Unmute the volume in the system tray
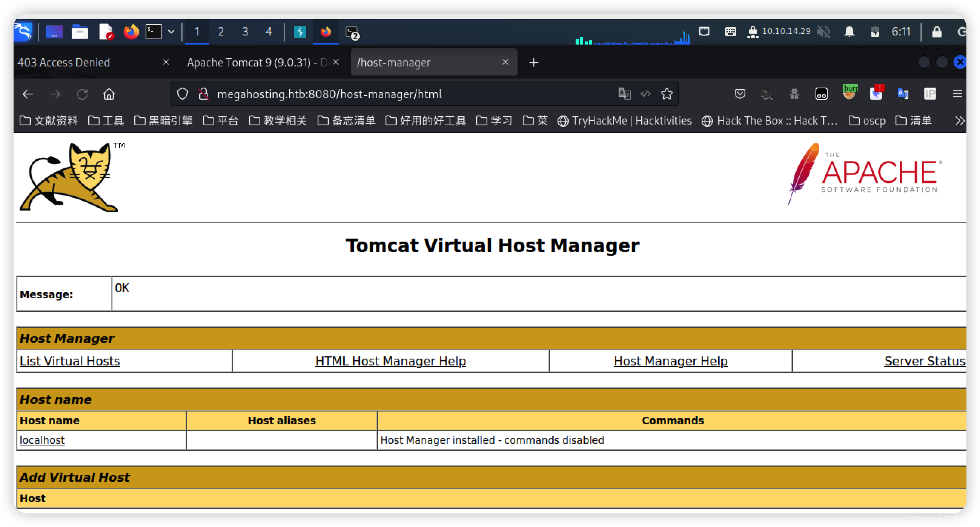980x527 pixels. click(x=824, y=32)
